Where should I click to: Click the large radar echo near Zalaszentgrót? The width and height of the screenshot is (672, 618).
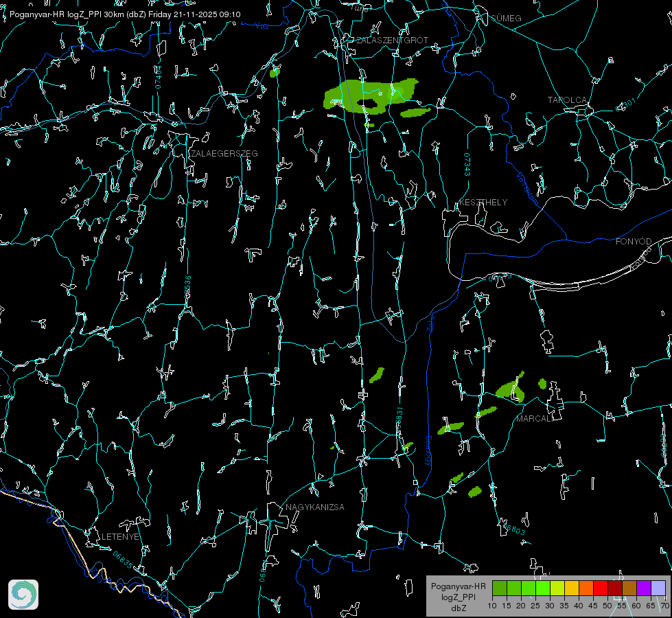pos(370,97)
